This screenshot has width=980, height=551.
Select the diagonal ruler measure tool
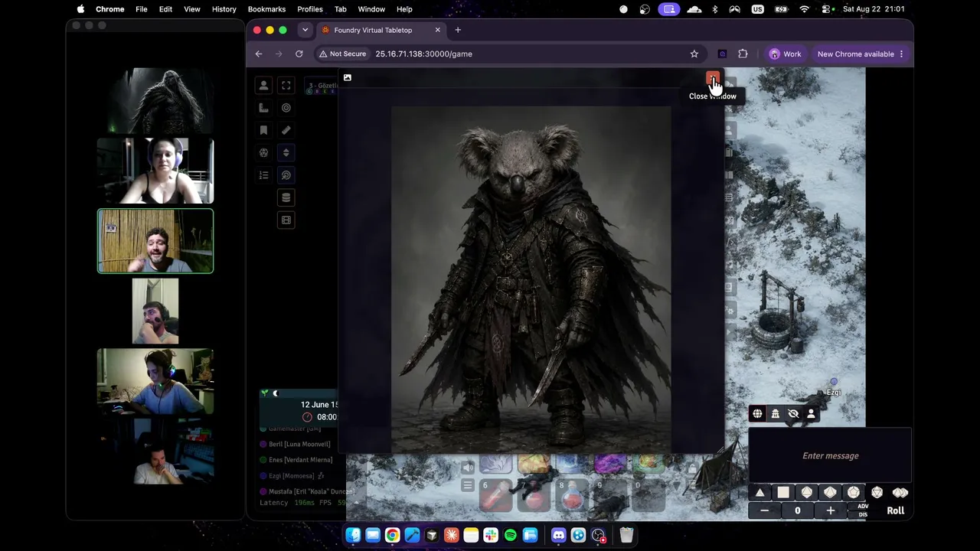click(286, 130)
